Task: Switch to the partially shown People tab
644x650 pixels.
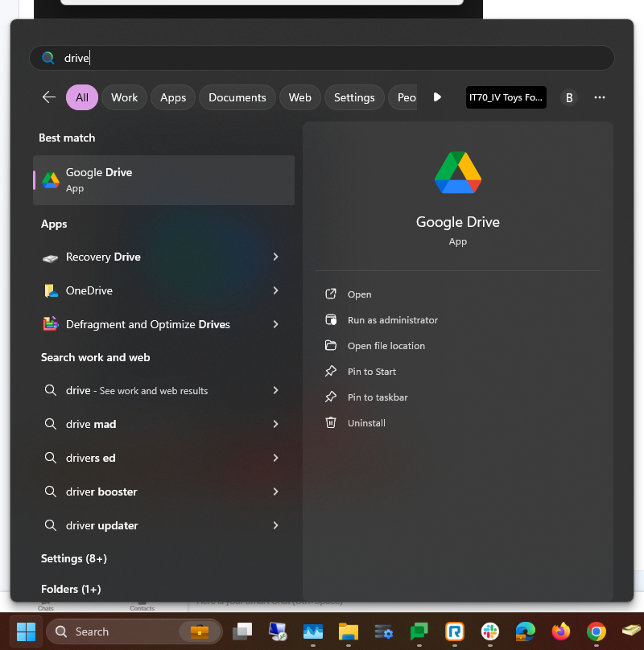Action: [403, 97]
